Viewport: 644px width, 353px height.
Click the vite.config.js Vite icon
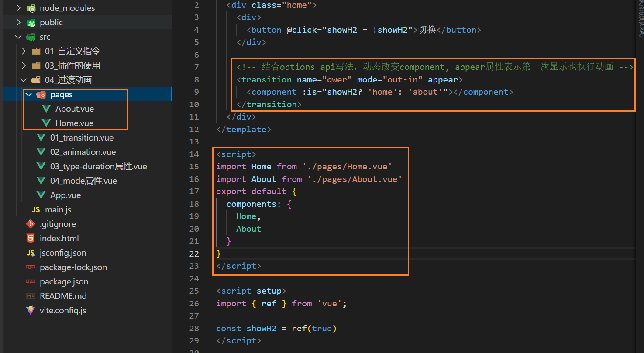click(x=31, y=311)
